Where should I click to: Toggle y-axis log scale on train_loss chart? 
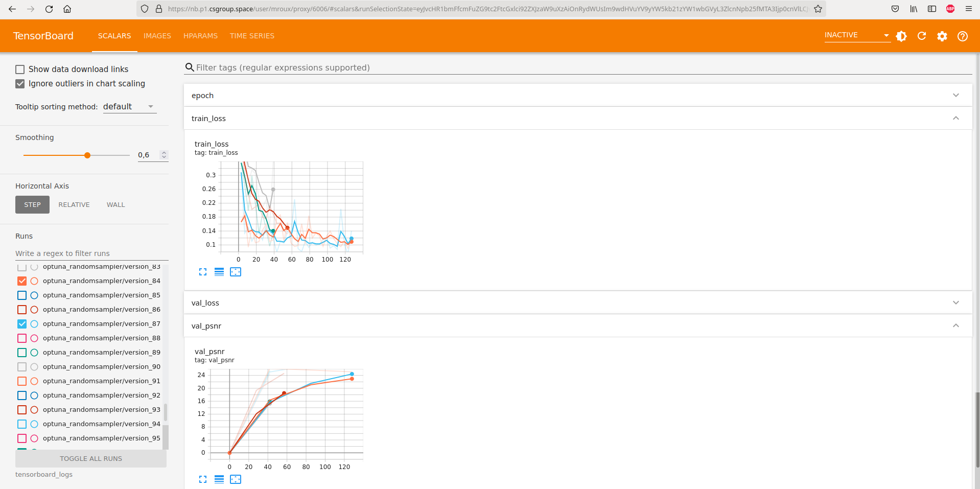click(x=219, y=272)
